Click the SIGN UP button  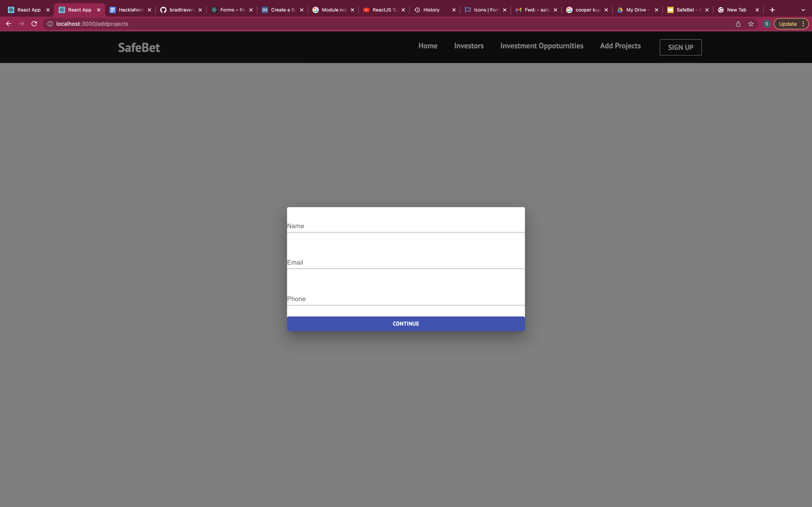[680, 47]
